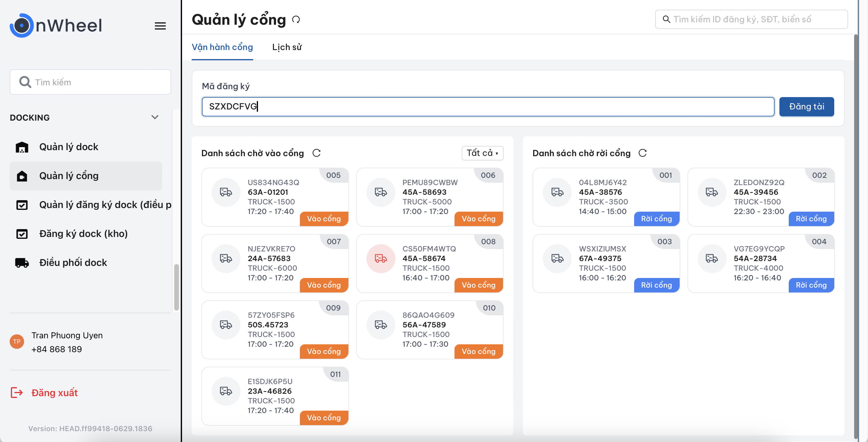Click the Tran Phuong Uyen user name

point(67,336)
